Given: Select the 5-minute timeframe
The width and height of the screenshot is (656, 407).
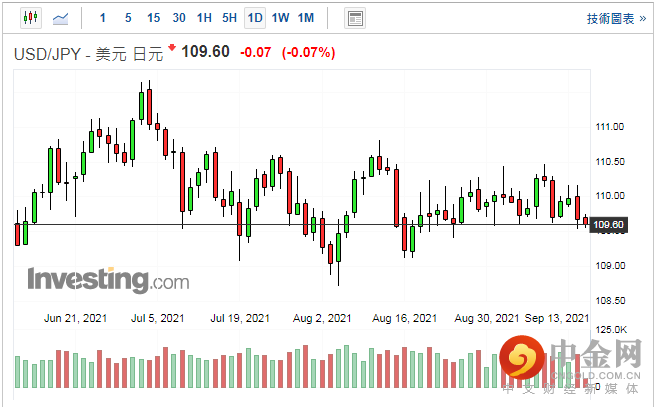Looking at the screenshot, I should pos(128,18).
